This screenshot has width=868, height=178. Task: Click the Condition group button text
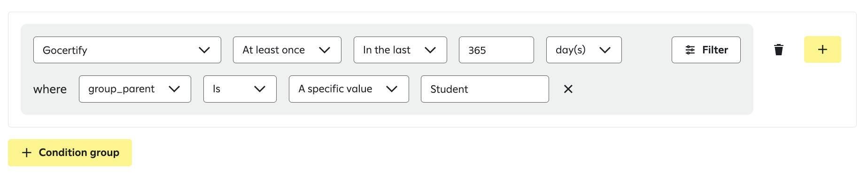pos(79,153)
